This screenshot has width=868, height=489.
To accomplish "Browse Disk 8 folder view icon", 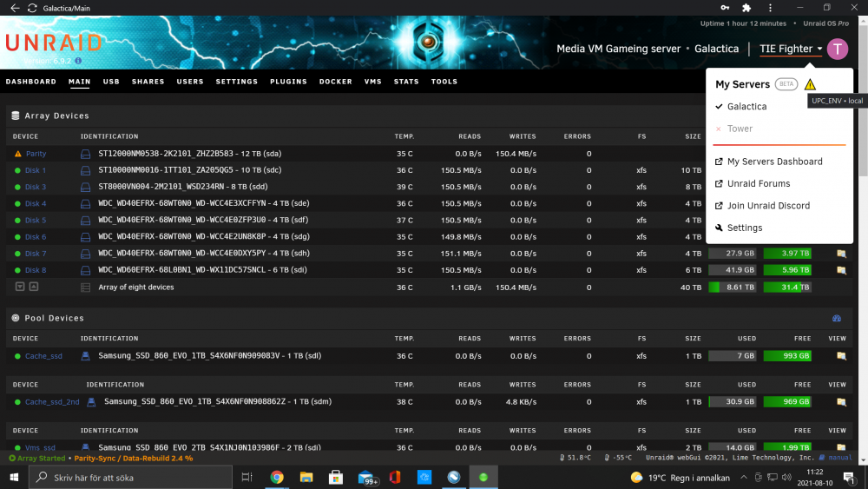I will (841, 270).
